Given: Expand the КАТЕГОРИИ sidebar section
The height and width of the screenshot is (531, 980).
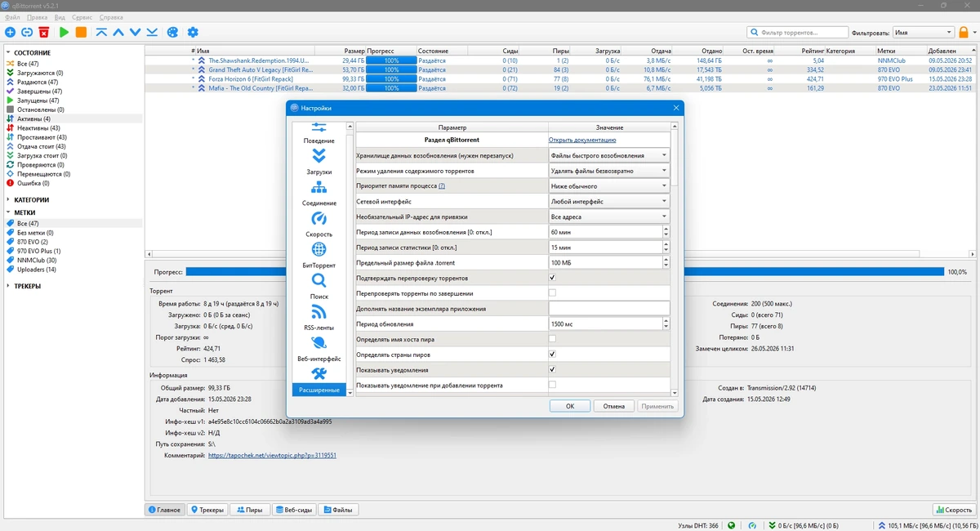Looking at the screenshot, I should tap(9, 199).
